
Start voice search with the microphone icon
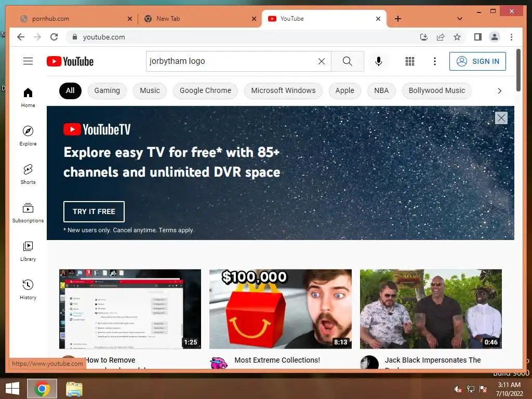click(379, 61)
